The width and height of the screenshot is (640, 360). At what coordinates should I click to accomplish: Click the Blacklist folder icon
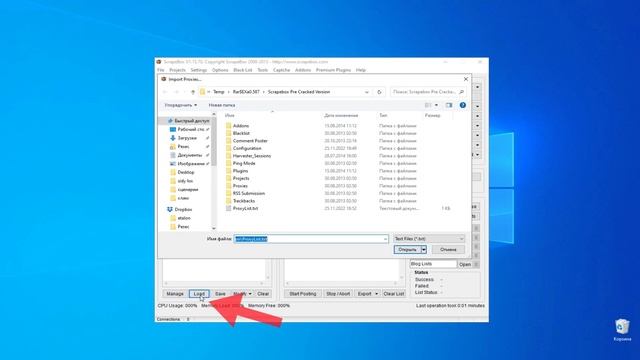point(229,133)
